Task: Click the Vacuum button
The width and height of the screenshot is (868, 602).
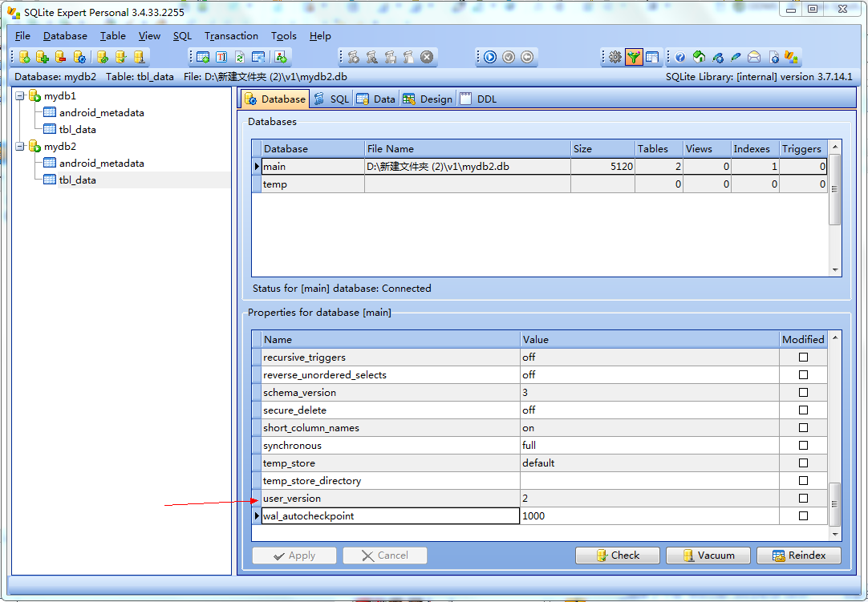Action: [708, 555]
